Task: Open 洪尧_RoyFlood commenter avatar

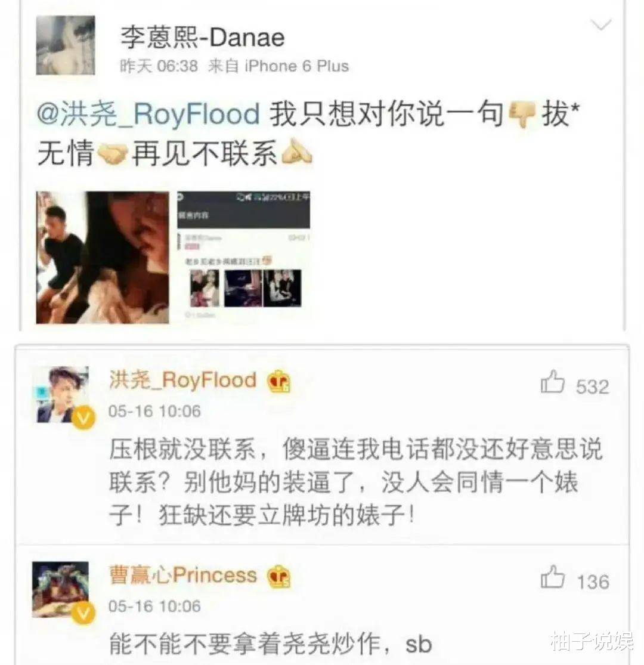Action: 63,394
